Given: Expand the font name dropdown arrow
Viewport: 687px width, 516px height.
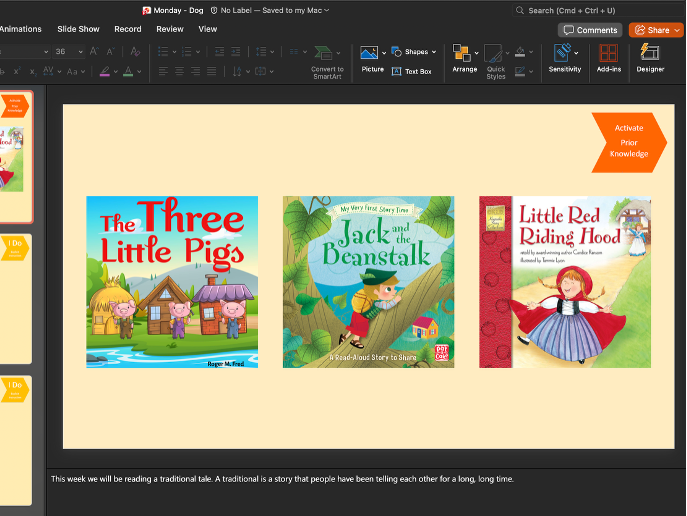Looking at the screenshot, I should (46, 52).
